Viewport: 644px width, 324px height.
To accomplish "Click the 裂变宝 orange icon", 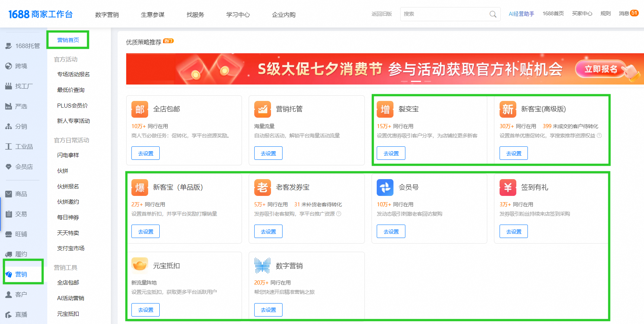I will pos(385,109).
